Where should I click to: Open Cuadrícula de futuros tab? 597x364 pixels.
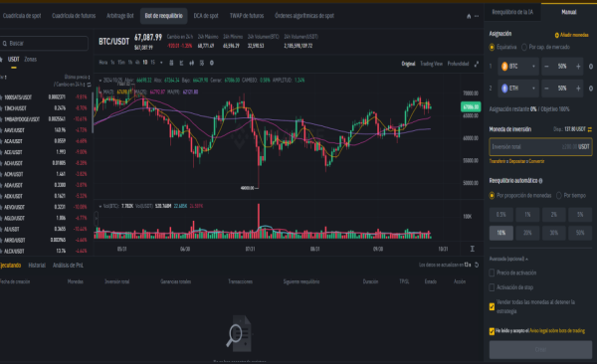click(x=74, y=16)
